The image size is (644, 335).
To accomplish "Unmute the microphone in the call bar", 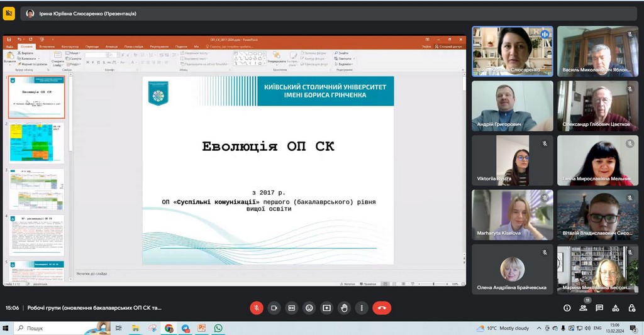I will click(x=257, y=308).
